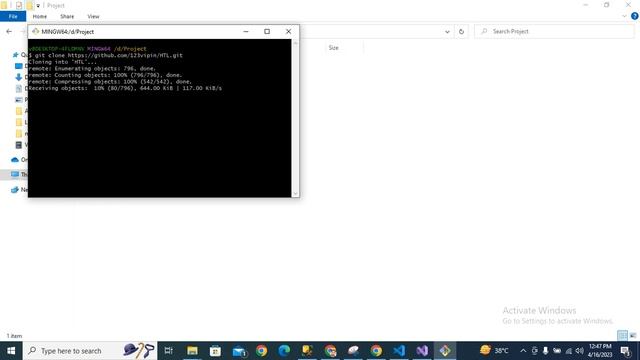Open the notification center icon
This screenshot has width=640, height=360.
tap(625, 351)
